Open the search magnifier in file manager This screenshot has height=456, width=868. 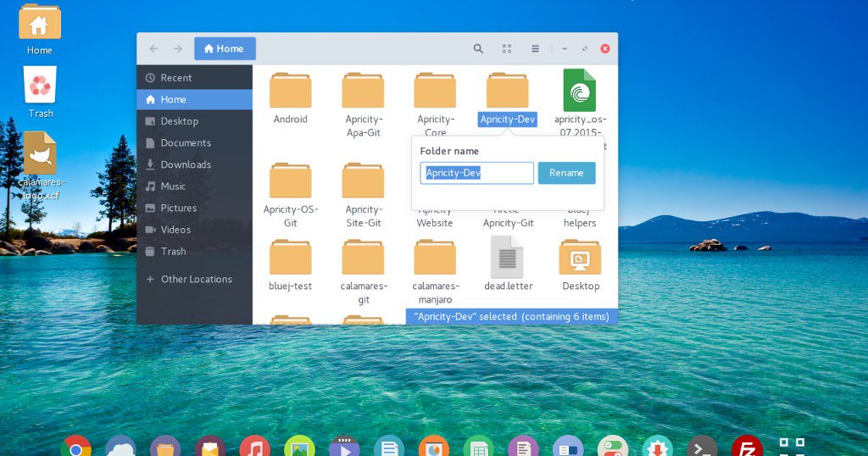tap(478, 48)
